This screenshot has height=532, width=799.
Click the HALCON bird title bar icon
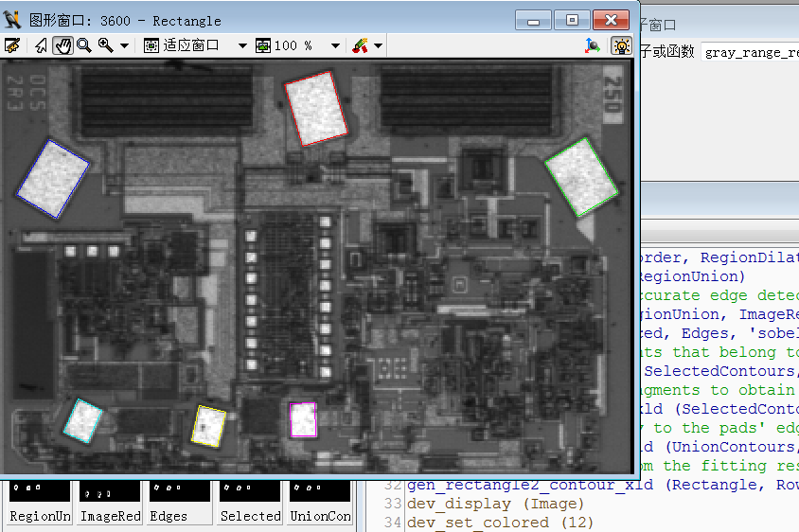[x=12, y=20]
